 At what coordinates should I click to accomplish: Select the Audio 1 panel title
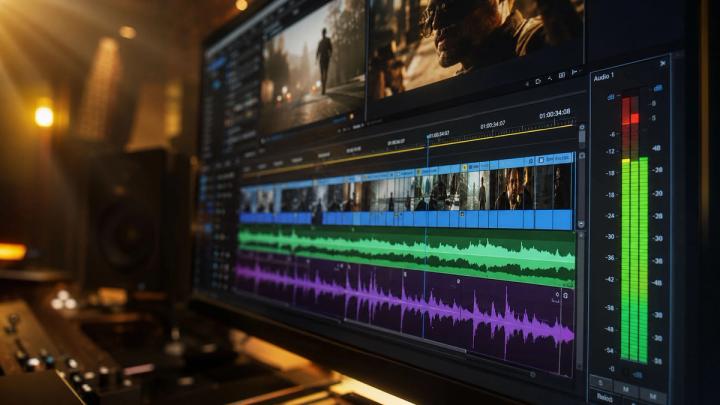(603, 77)
